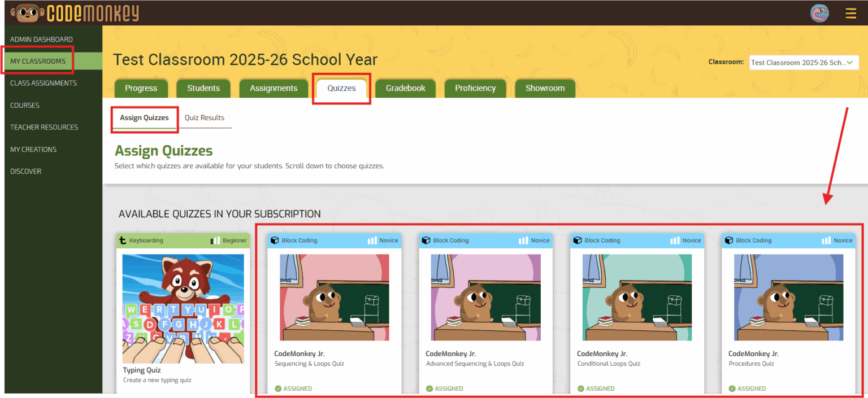
Task: Go to Teacher Resources in sidebar
Action: tap(44, 127)
